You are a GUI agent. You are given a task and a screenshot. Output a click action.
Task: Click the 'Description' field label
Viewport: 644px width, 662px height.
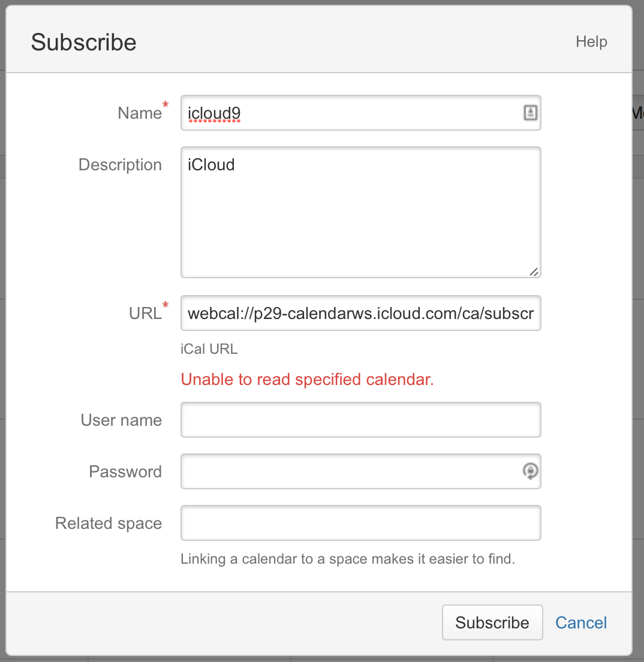click(x=120, y=165)
